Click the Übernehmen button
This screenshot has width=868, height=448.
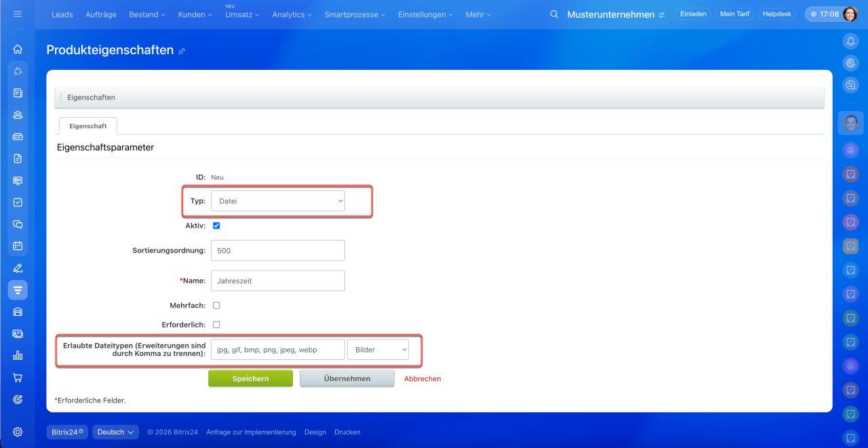(347, 378)
